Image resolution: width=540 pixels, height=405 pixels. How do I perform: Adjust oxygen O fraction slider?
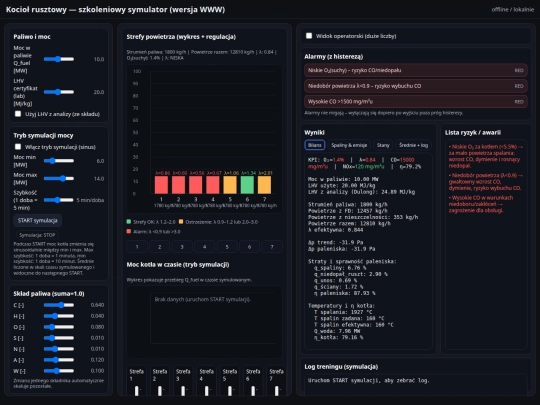59,327
